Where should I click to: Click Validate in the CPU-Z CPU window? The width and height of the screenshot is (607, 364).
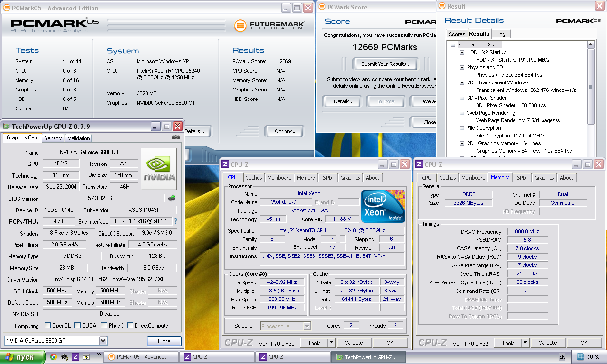click(x=354, y=343)
